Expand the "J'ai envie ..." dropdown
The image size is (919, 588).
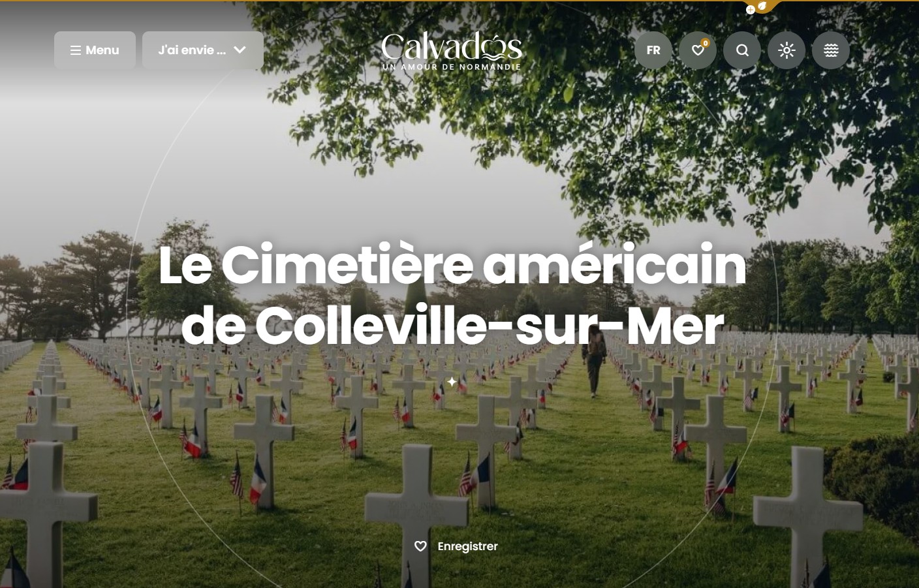[203, 50]
